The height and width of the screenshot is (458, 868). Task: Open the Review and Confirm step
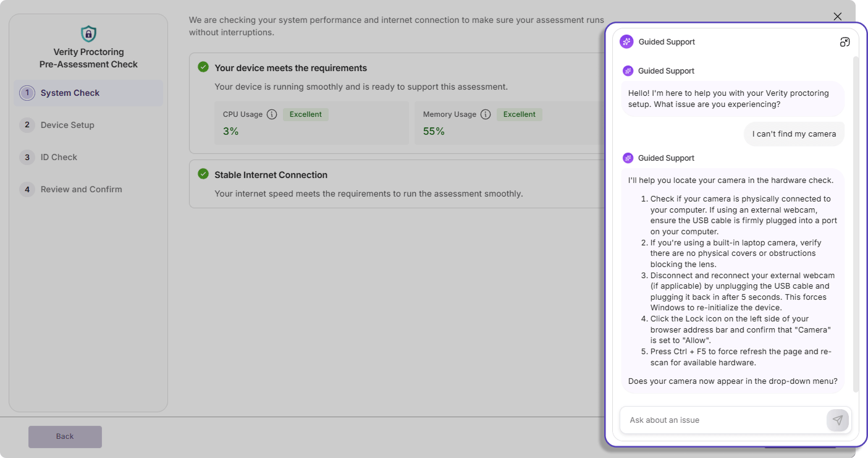(x=88, y=189)
